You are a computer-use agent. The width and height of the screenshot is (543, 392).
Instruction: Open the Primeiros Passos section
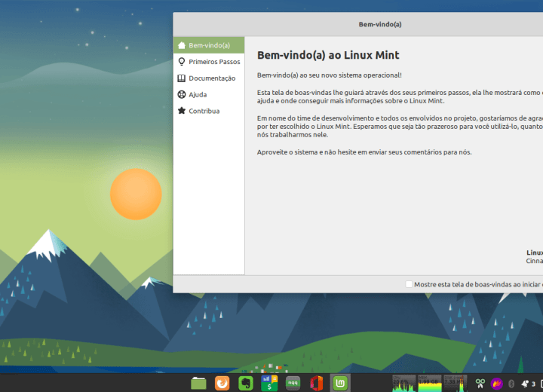coord(209,62)
